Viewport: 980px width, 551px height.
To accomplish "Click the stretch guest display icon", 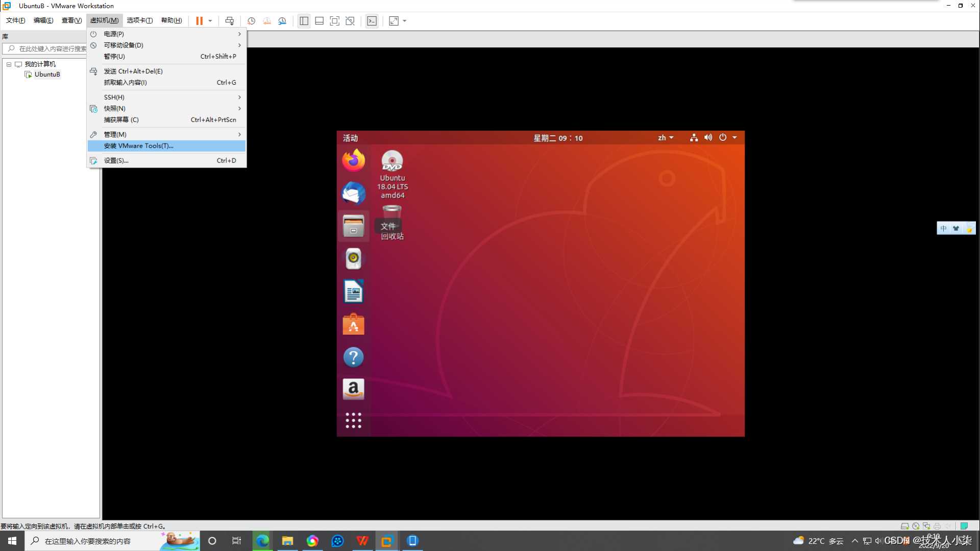I will 394,21.
